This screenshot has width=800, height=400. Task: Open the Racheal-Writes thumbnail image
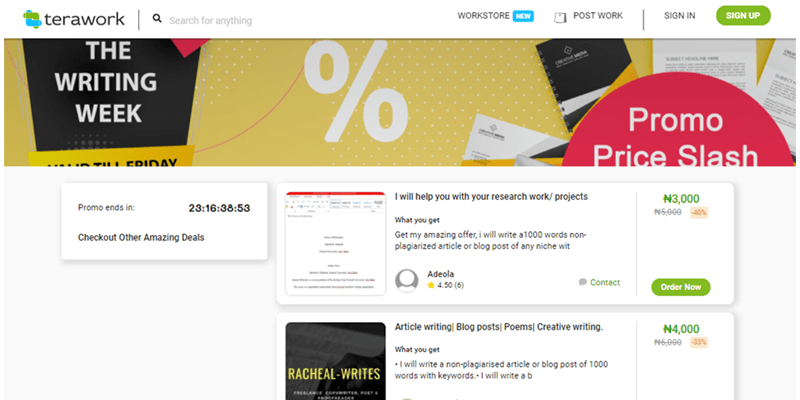(x=336, y=361)
